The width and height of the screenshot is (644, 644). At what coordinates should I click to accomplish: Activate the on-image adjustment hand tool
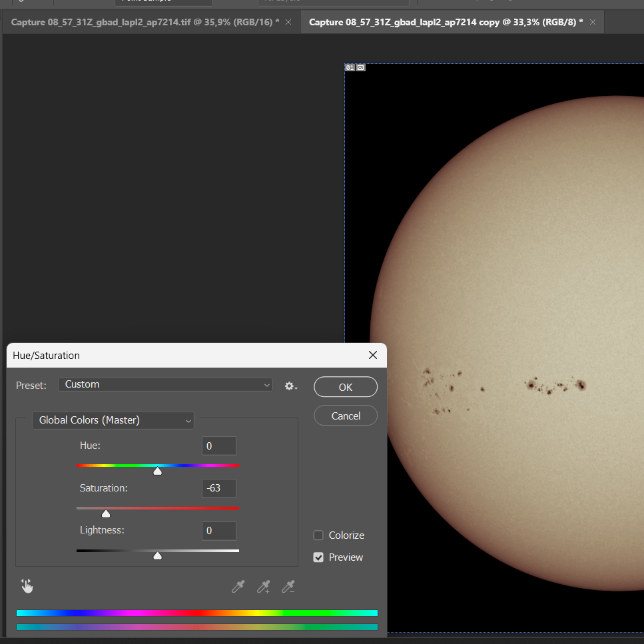27,586
